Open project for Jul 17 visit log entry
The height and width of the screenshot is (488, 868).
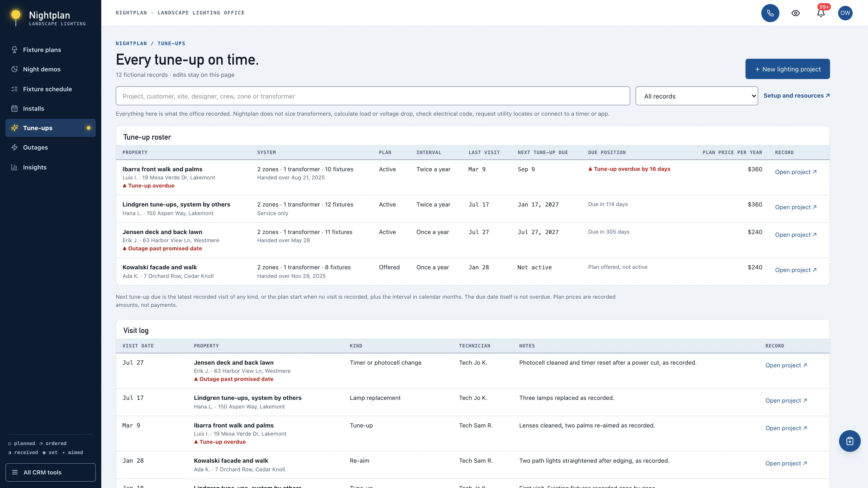786,401
